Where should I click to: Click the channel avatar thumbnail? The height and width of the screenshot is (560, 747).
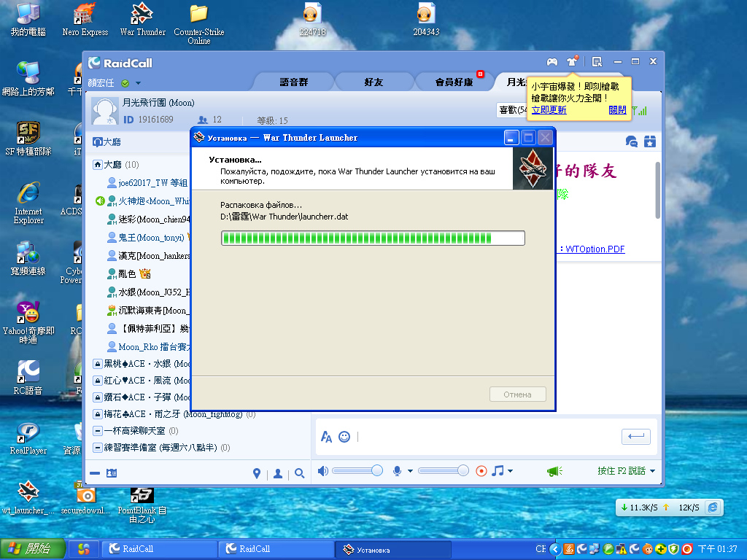(104, 111)
